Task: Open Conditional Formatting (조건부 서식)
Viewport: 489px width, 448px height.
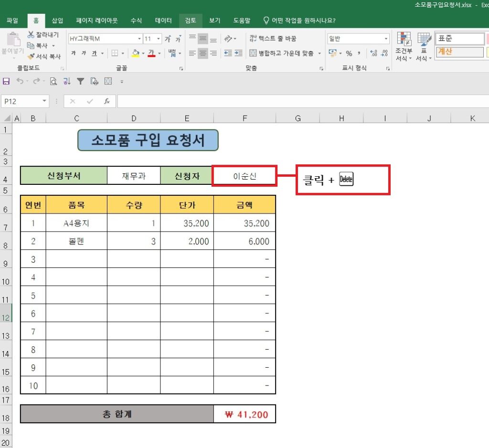Action: pos(404,46)
